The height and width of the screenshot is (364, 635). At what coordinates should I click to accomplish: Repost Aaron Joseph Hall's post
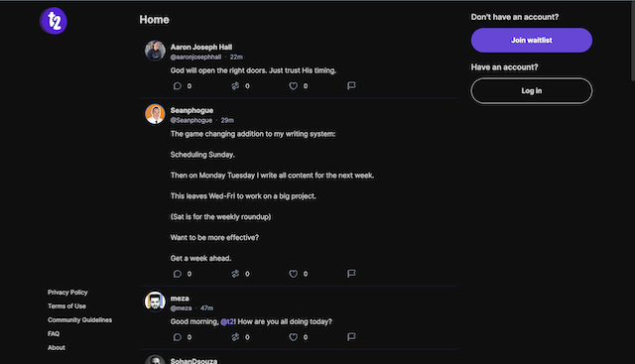[235, 86]
